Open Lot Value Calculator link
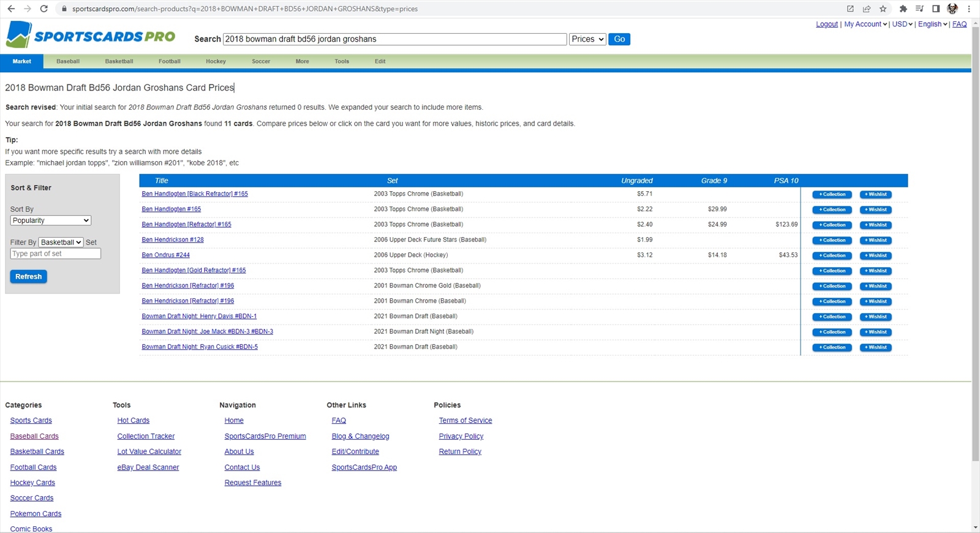The width and height of the screenshot is (980, 533). click(x=149, y=452)
